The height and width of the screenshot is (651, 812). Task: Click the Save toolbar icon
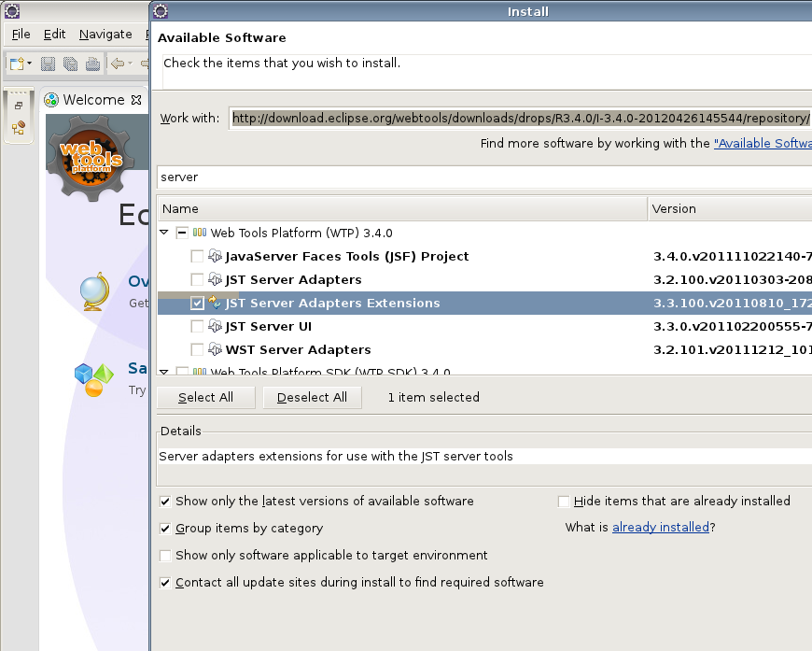point(48,64)
